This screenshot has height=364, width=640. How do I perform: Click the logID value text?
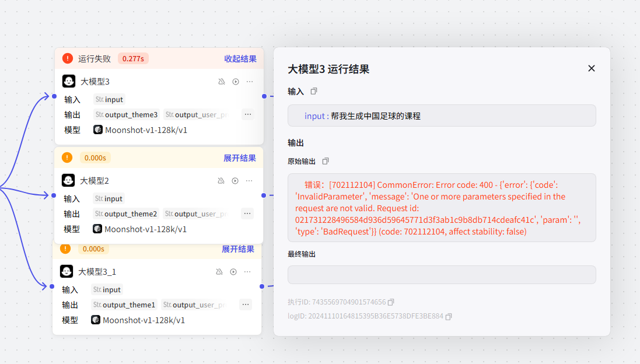click(376, 316)
